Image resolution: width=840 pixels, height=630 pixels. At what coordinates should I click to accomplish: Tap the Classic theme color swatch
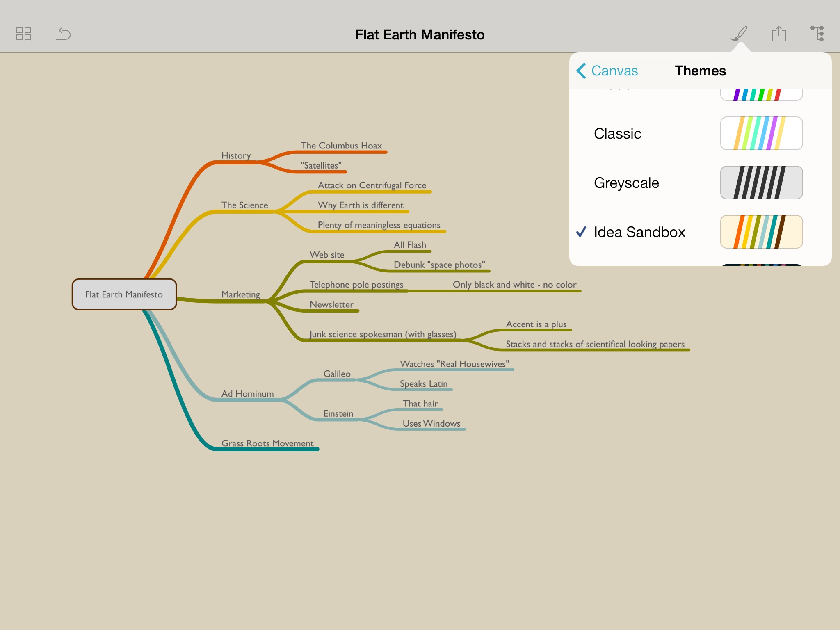[762, 133]
